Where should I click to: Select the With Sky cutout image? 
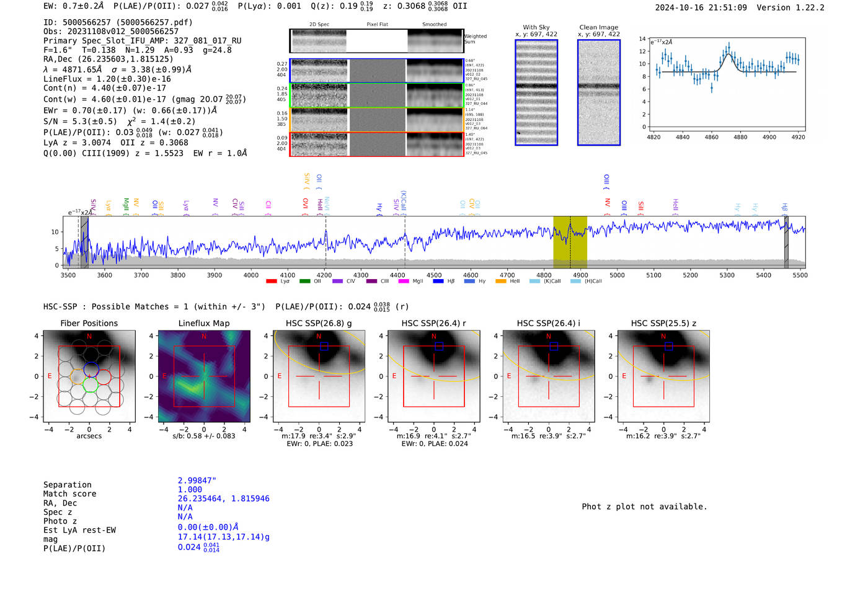tap(536, 92)
